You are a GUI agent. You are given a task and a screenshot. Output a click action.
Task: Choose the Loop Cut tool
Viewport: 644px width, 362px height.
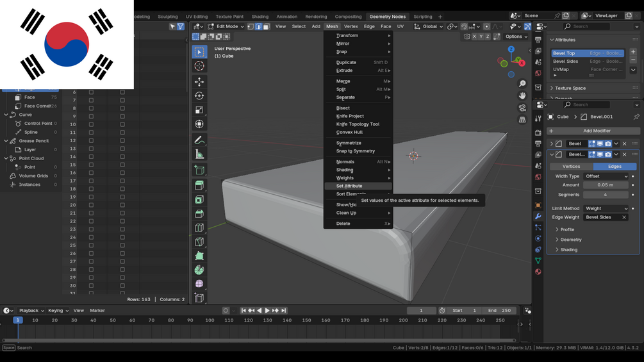199,227
